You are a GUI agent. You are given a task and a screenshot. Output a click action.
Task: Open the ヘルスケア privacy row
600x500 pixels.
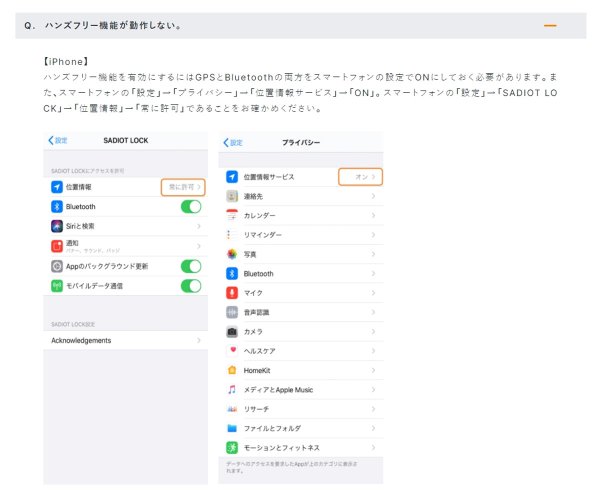301,351
